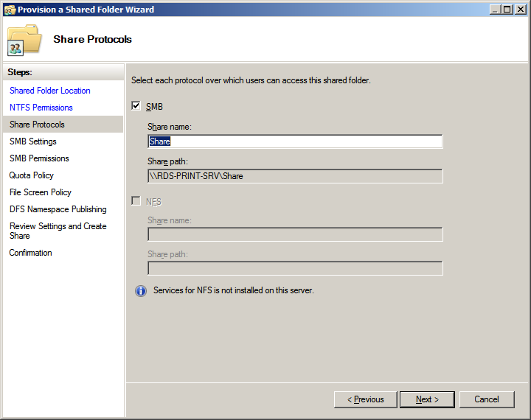The image size is (531, 420).
Task: Click 'Services for NFS is not installed' message
Action: [234, 290]
